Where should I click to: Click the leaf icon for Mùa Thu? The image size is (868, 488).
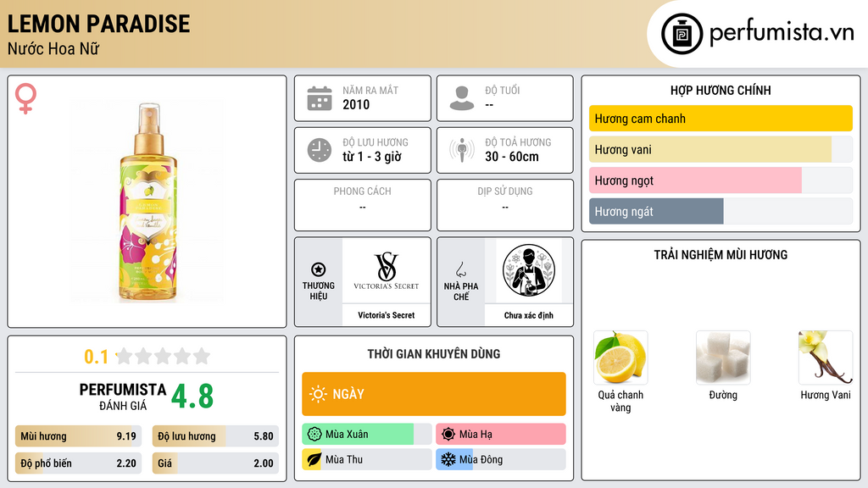(314, 459)
